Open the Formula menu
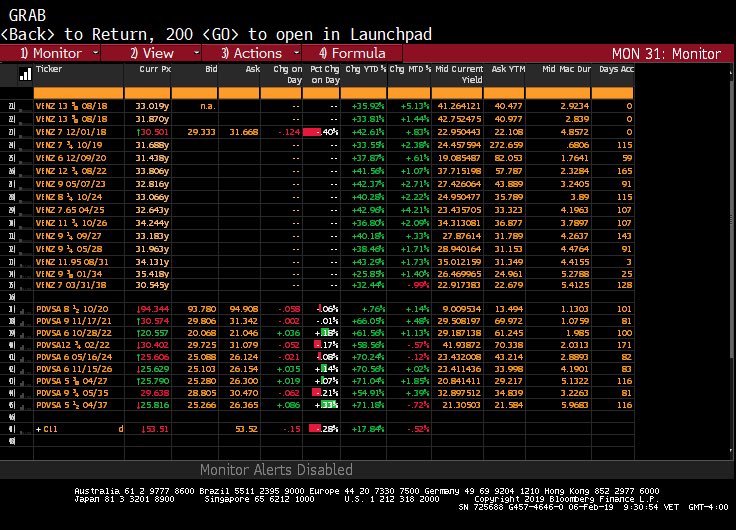The height and width of the screenshot is (530, 736). tap(352, 53)
